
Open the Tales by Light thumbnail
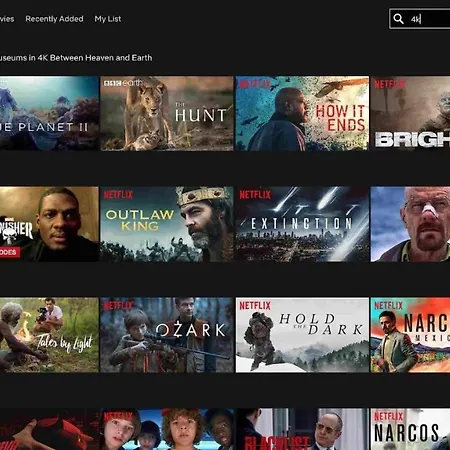pyautogui.click(x=49, y=335)
